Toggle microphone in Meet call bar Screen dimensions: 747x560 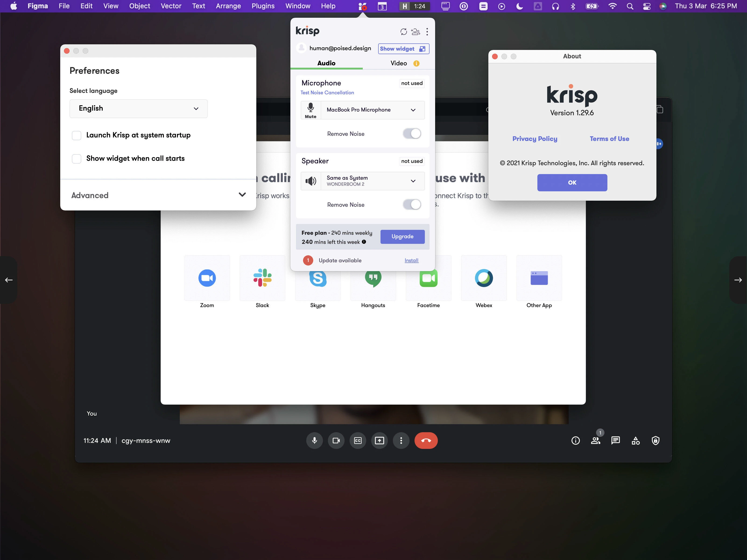[x=314, y=441]
